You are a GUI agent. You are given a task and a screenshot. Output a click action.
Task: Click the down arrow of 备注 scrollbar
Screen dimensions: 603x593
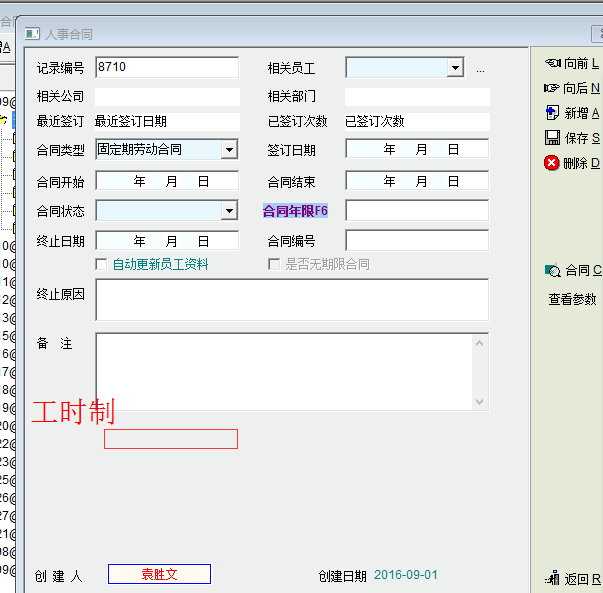tap(480, 402)
